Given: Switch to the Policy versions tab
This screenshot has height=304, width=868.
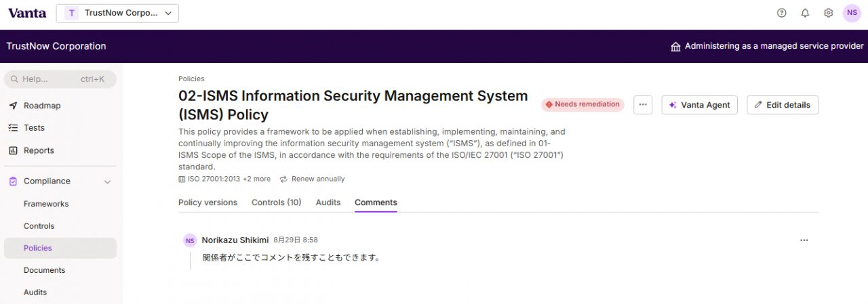Looking at the screenshot, I should click(x=208, y=202).
